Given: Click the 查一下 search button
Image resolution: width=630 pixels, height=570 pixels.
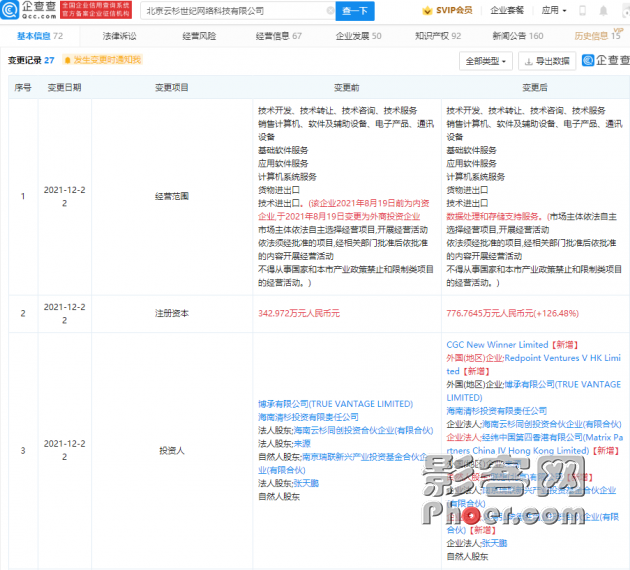Looking at the screenshot, I should click(x=355, y=11).
